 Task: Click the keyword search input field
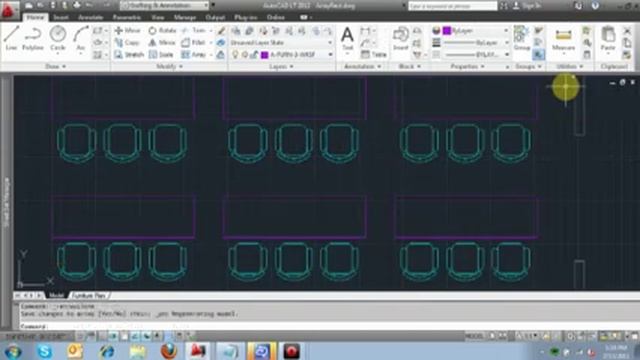point(452,6)
